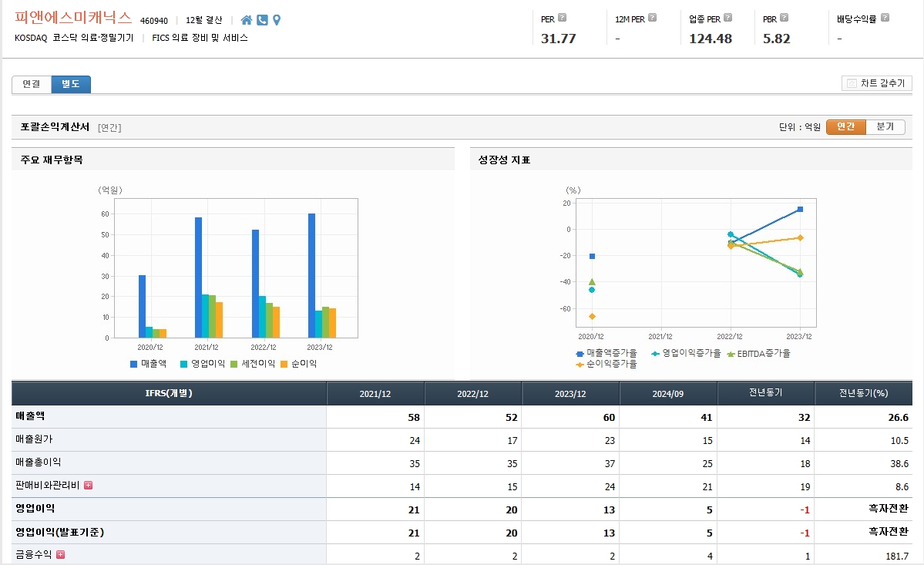Open the 배당수익률 help icon
The width and height of the screenshot is (924, 565).
(x=885, y=18)
